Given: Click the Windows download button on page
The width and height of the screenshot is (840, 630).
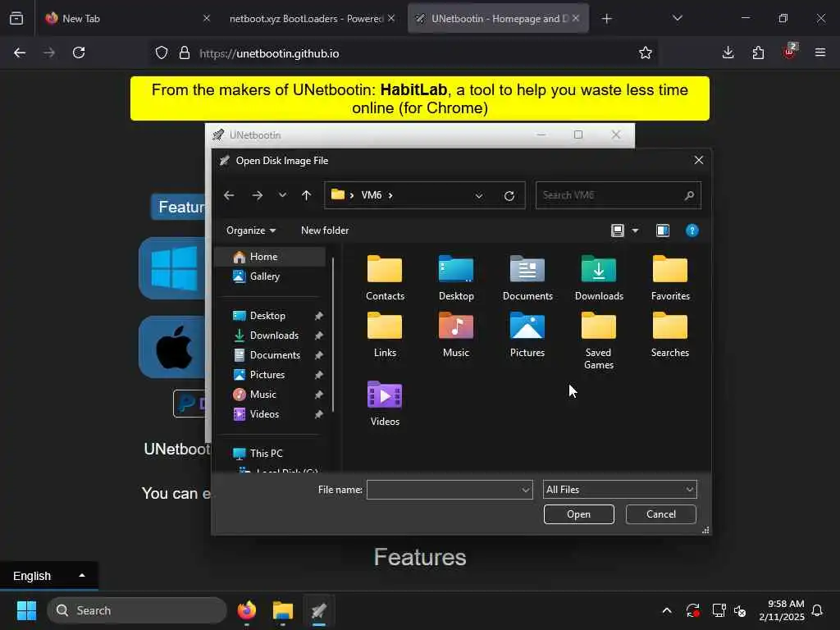Looking at the screenshot, I should point(172,268).
